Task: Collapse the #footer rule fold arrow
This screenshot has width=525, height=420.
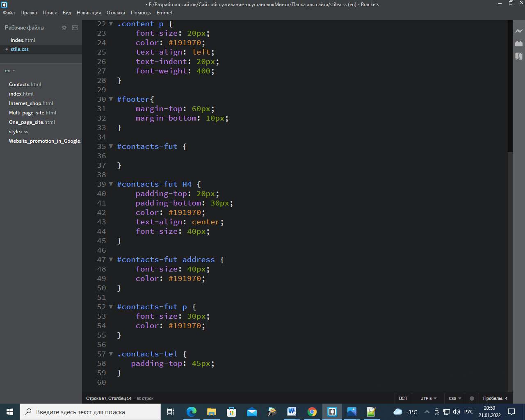Action: (111, 99)
